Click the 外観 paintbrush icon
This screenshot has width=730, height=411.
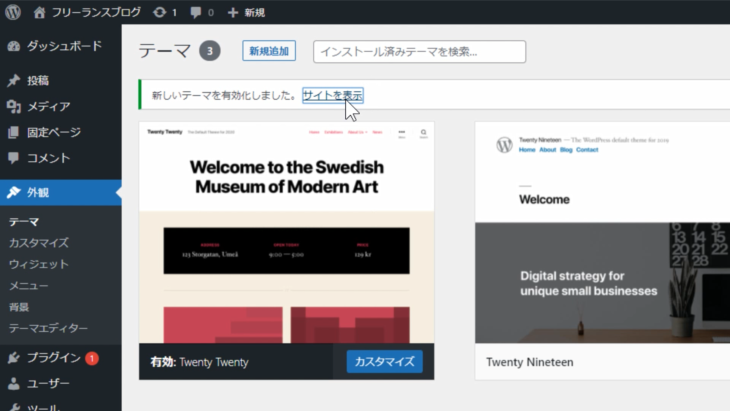pos(14,192)
